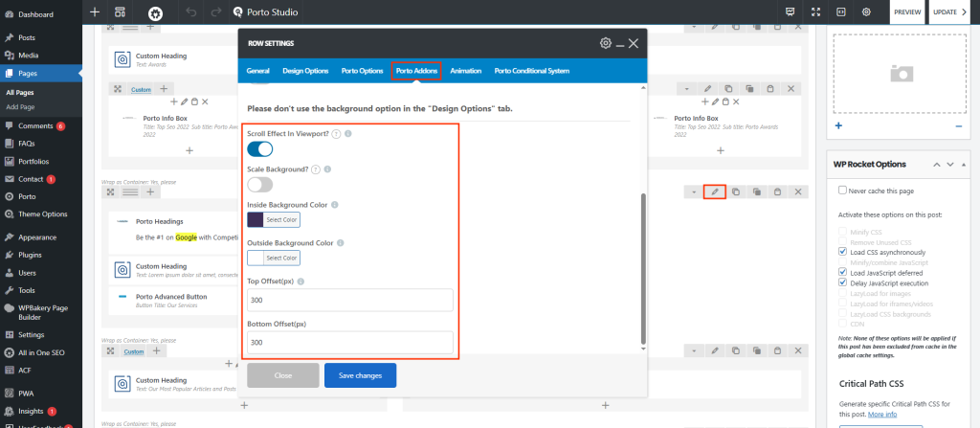
Task: Edit Porto Headings row with pencil icon
Action: coord(714,191)
